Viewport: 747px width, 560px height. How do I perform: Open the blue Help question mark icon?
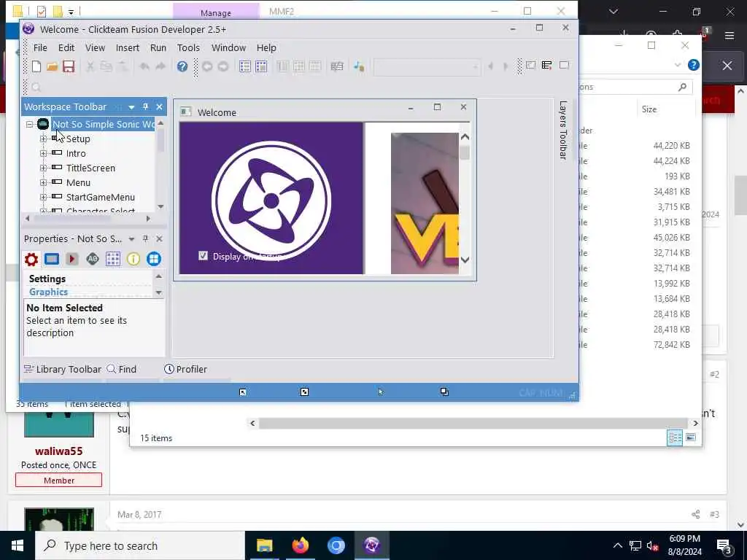[182, 66]
